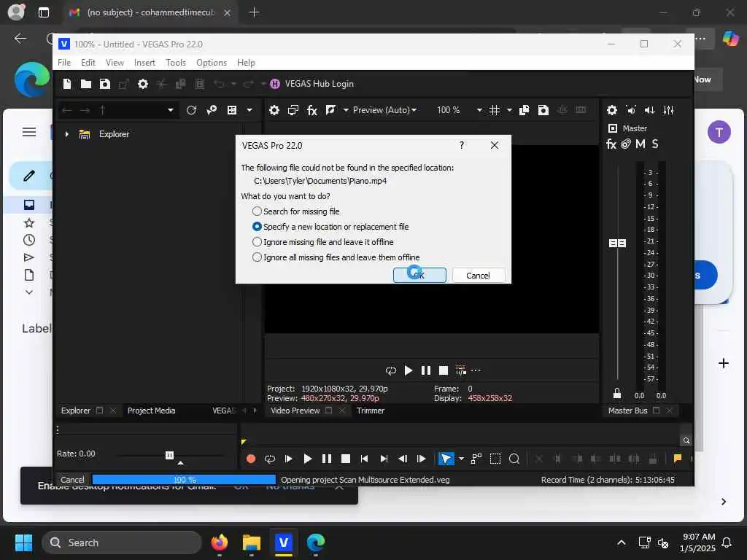Open the Explorer path dropdown
The image size is (747, 560).
[x=171, y=110]
